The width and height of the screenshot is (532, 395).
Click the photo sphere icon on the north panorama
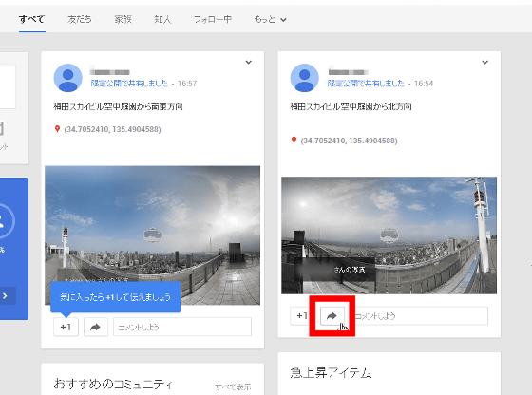(389, 235)
